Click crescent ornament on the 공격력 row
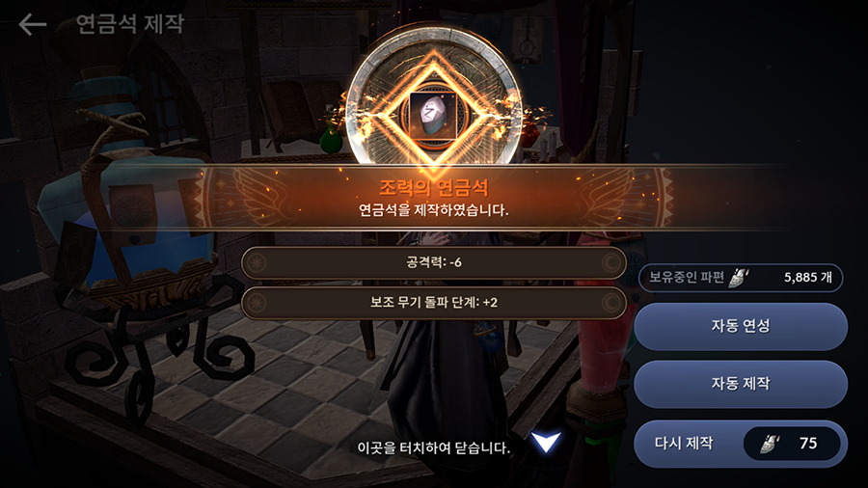Screen dimensions: 868x488 [x=611, y=262]
